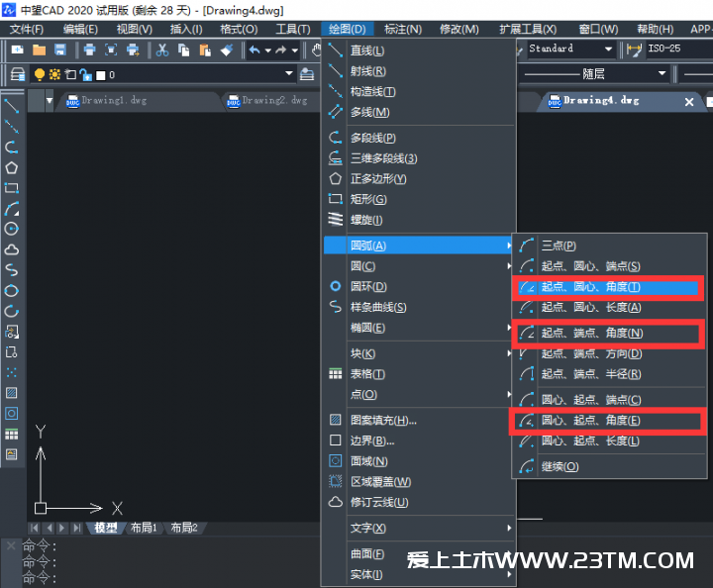Click the Cut scissors icon
Viewport: 713px width, 588px height.
[161, 49]
